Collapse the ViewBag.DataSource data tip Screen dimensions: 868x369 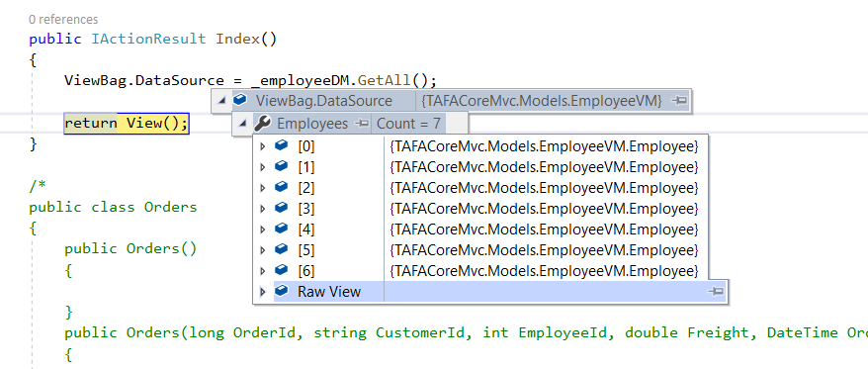pos(222,101)
